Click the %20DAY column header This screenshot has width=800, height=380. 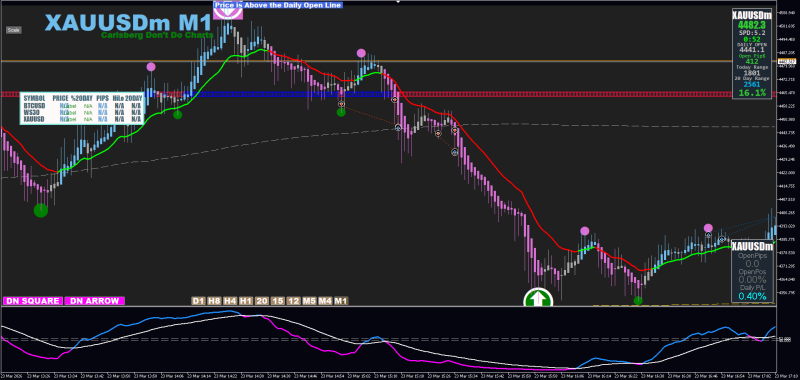tap(81, 97)
